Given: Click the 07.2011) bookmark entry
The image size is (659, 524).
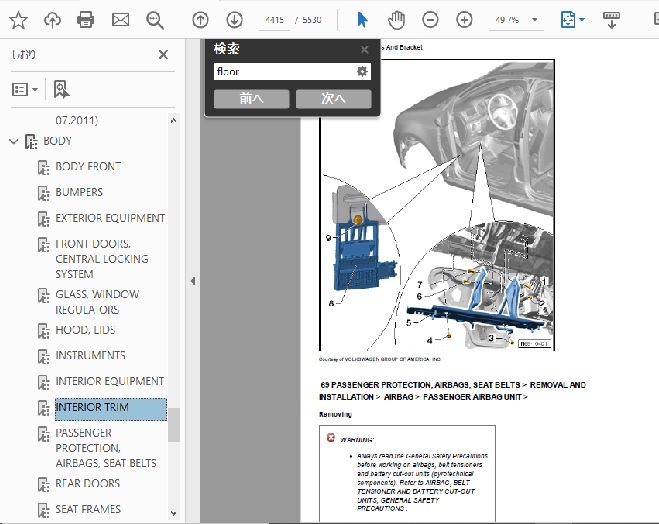Looking at the screenshot, I should click(x=76, y=121).
